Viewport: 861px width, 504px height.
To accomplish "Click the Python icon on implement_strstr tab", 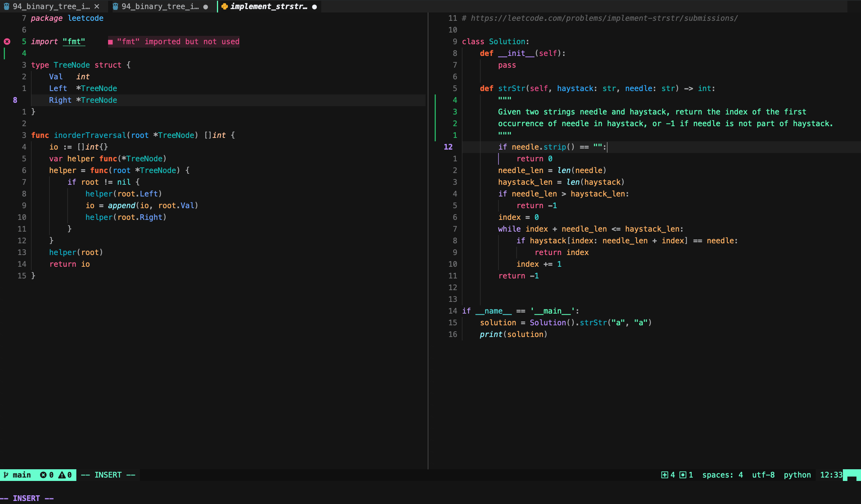I will (225, 6).
